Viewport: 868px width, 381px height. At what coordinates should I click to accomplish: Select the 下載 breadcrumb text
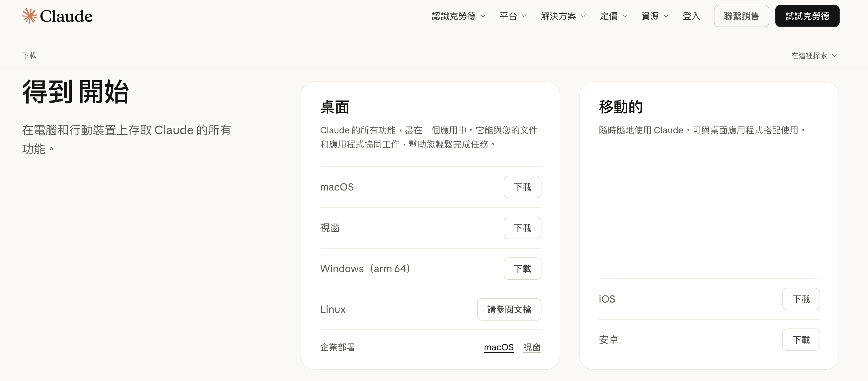(29, 55)
